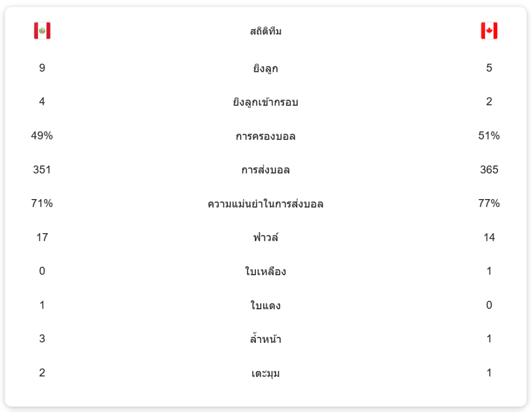532x412 pixels.
Task: Click Canada's 51% possession value
Action: point(489,136)
